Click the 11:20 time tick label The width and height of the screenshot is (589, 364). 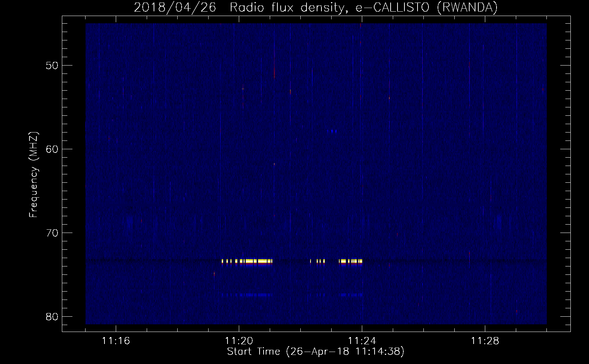point(239,341)
